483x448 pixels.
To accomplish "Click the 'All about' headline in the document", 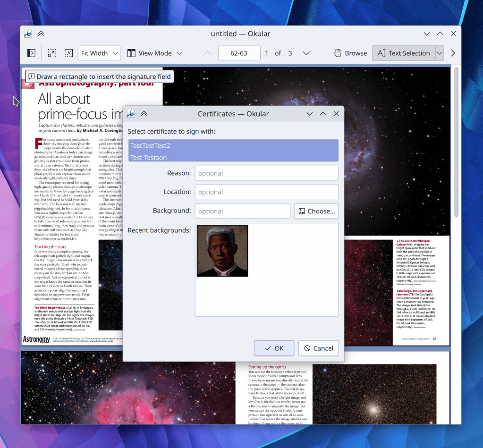I will tap(64, 99).
